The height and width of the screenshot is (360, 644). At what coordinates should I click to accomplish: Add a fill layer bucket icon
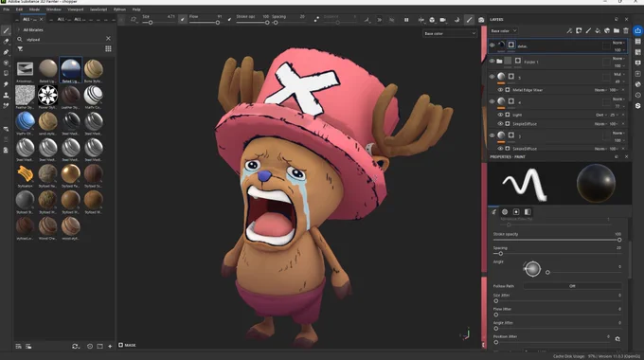coord(598,31)
